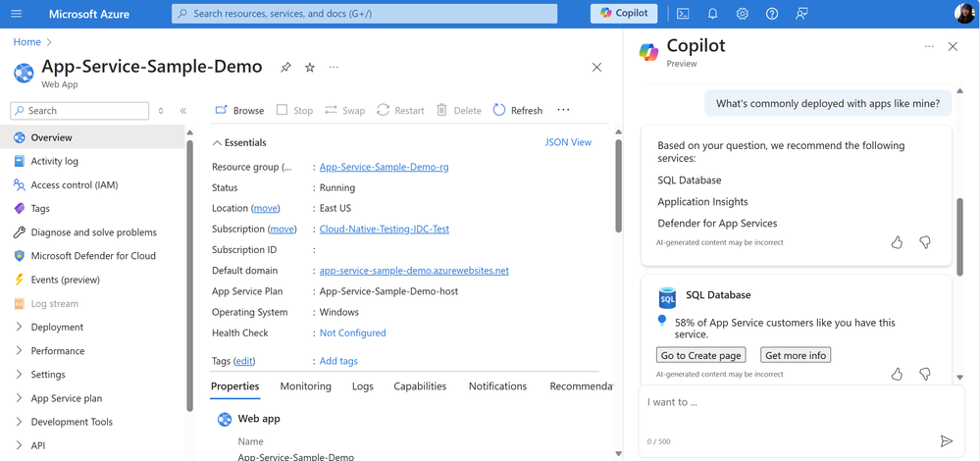The width and height of the screenshot is (980, 461).
Task: Click the Stop toolbar button
Action: (294, 111)
